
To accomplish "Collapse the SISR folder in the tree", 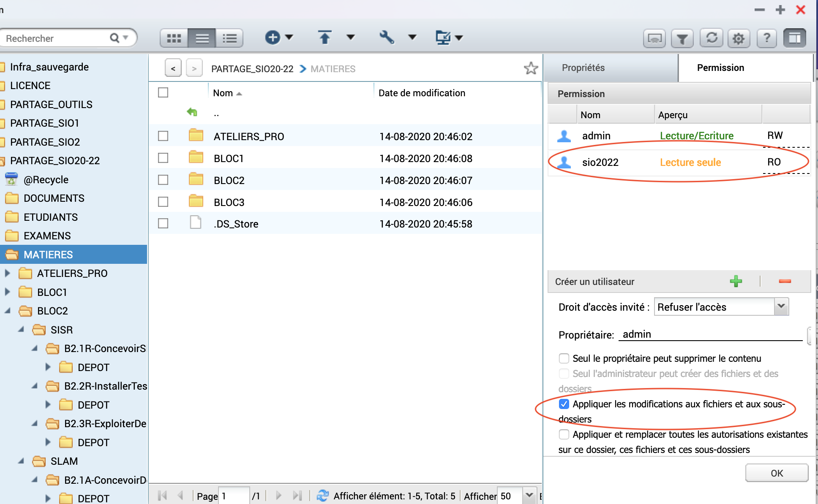I will point(21,330).
